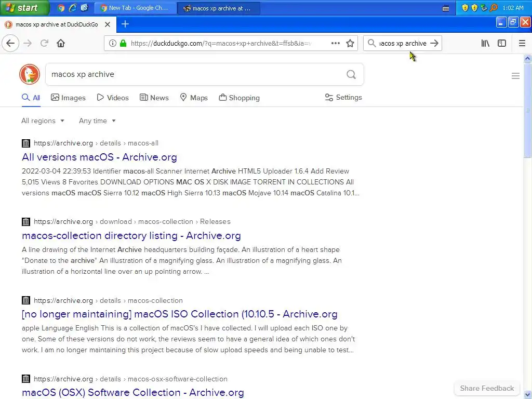
Task: Switch to News results
Action: (154, 98)
